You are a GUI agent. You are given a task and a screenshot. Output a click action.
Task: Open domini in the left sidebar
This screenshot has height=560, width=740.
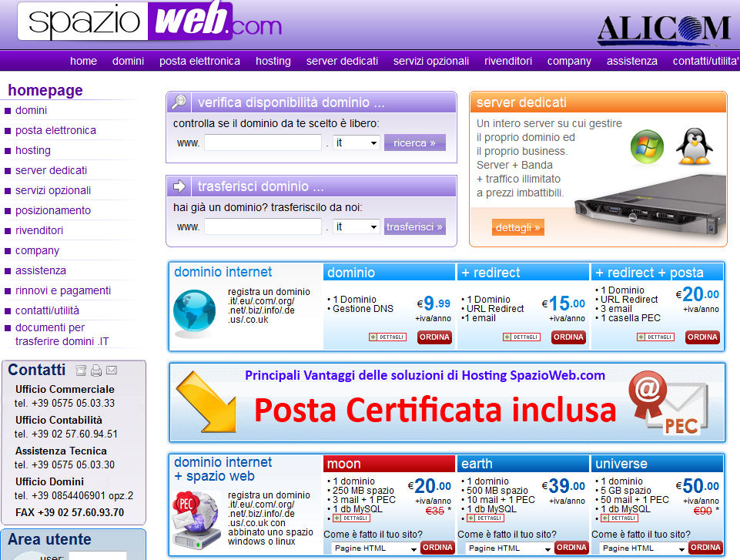pos(31,110)
